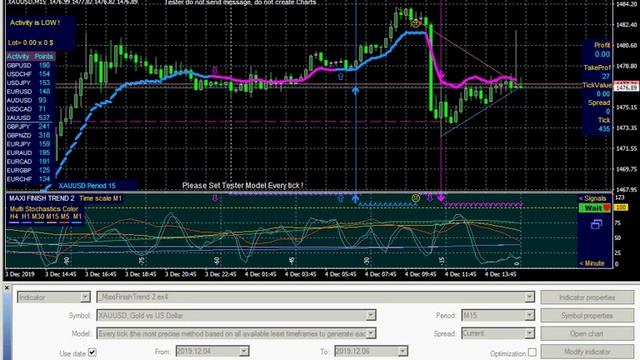The width and height of the screenshot is (640, 360).
Task: Select EURCHF in the activity list
Action: click(19, 179)
